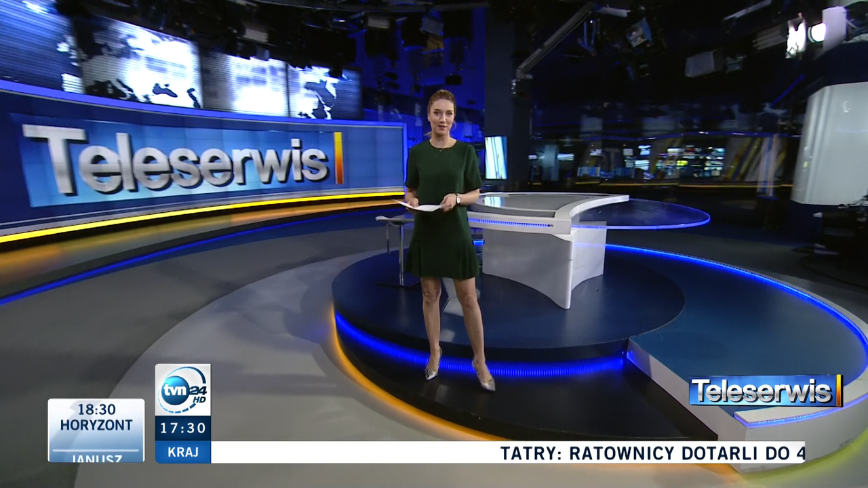Click the scrolling TATRY: RATOWNICY headline ticker
868x488 pixels.
point(508,453)
